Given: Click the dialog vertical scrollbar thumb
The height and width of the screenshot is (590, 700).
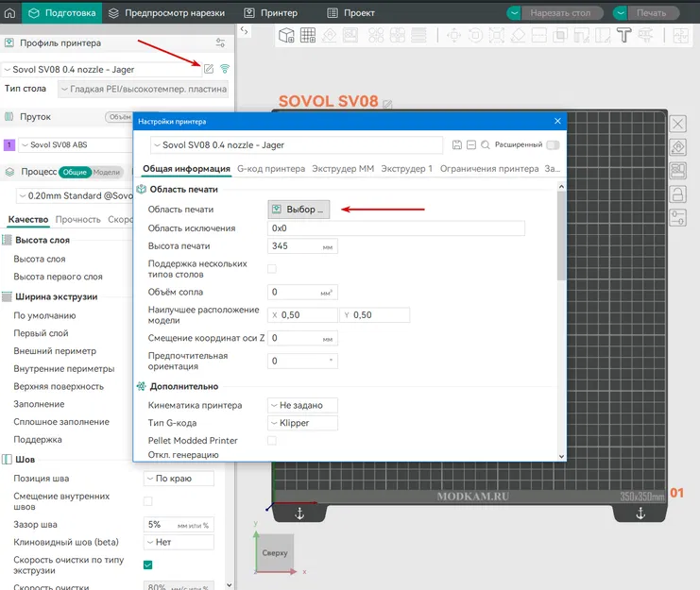Looking at the screenshot, I should [561, 235].
